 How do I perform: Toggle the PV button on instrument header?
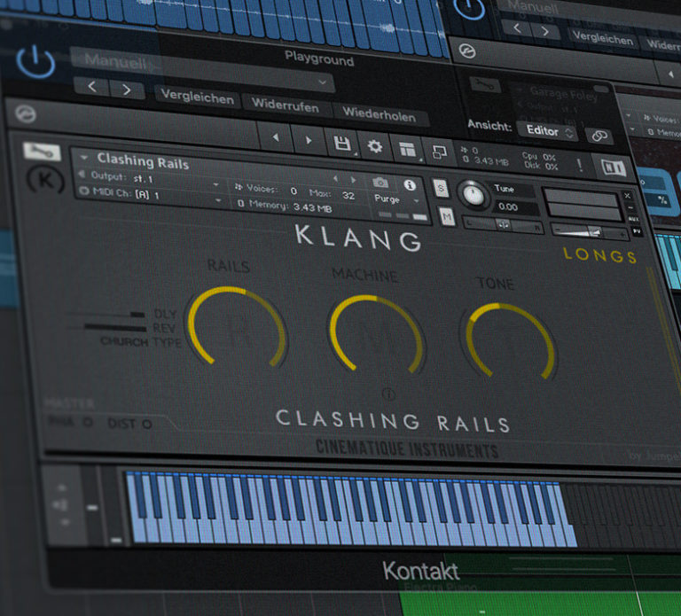pyautogui.click(x=637, y=231)
